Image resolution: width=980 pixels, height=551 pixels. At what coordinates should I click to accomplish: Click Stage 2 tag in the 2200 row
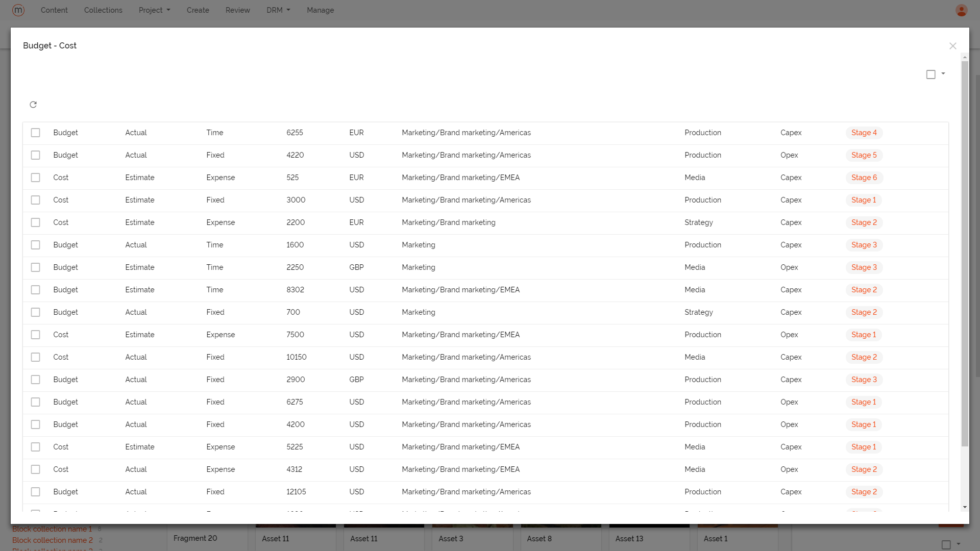point(864,222)
